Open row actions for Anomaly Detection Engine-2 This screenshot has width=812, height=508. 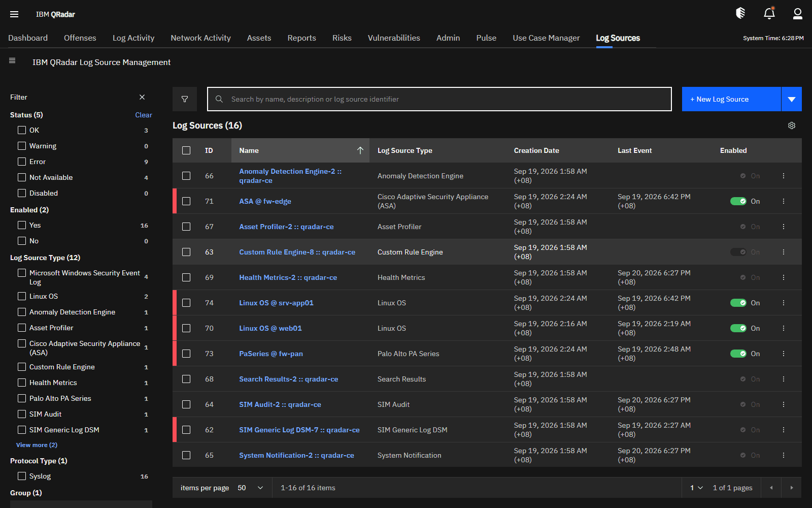[x=784, y=176]
